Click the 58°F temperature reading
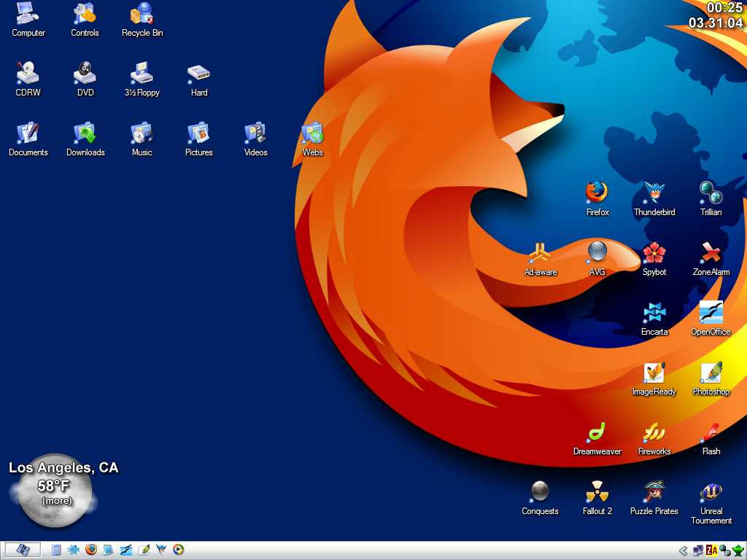Image resolution: width=747 pixels, height=560 pixels. tap(53, 486)
